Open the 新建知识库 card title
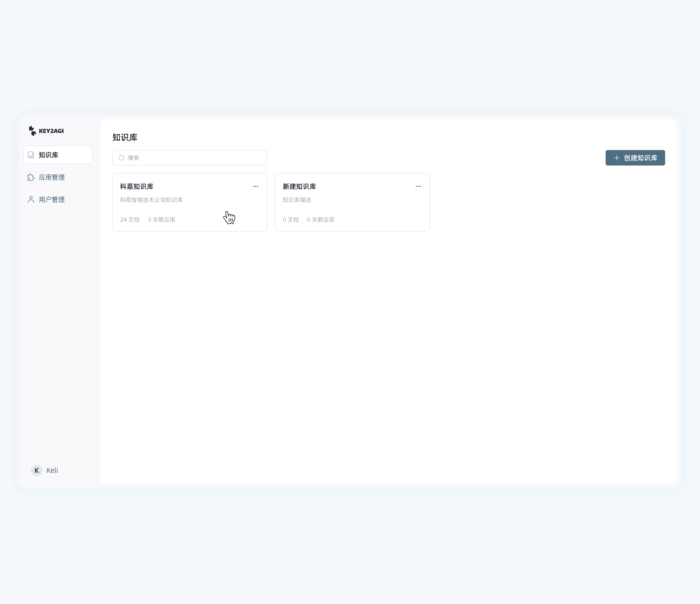Viewport: 700px width, 604px height. click(299, 187)
